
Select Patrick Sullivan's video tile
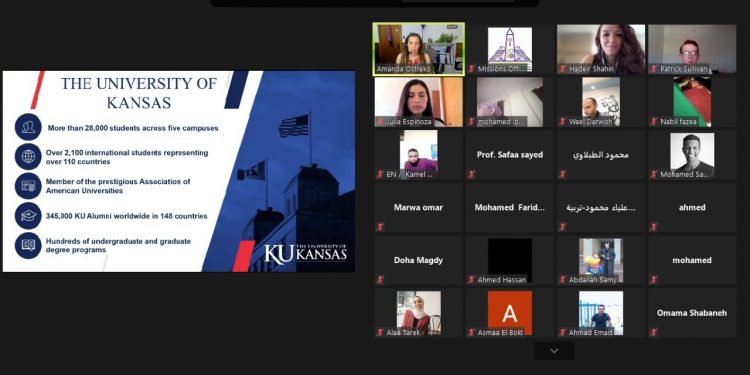point(692,49)
